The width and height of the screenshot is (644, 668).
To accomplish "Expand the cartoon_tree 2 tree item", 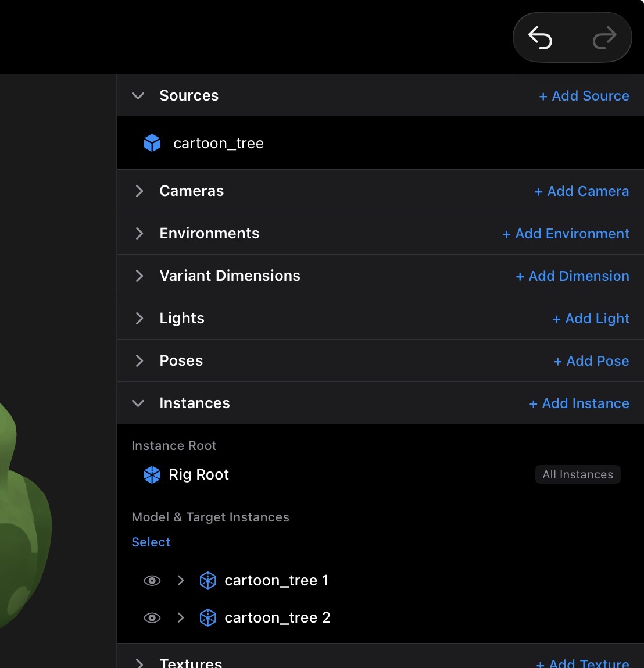I will pos(181,617).
